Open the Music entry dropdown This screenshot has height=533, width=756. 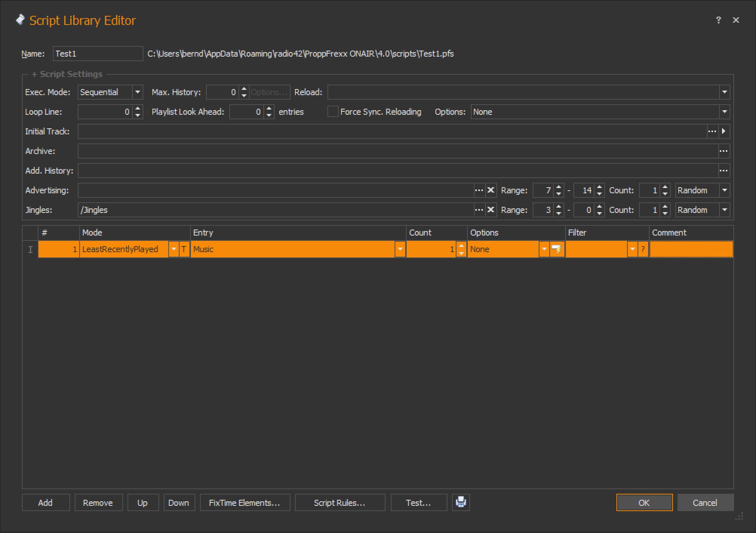click(x=400, y=249)
